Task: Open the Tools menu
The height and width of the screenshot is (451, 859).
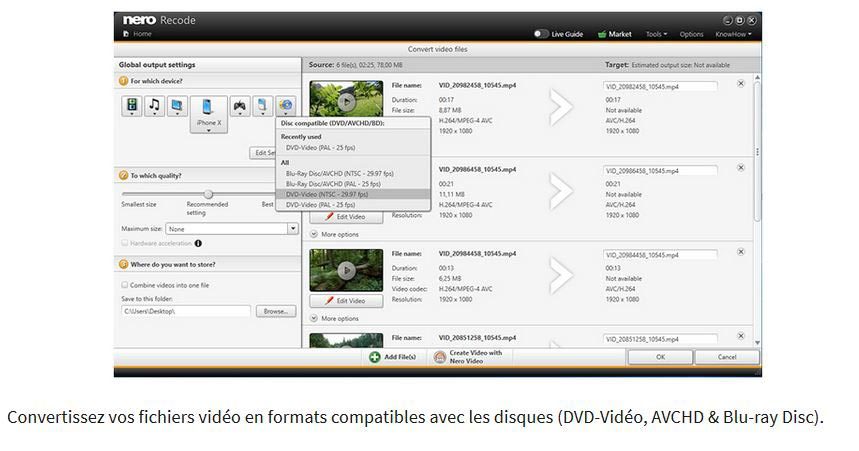Action: pos(656,34)
